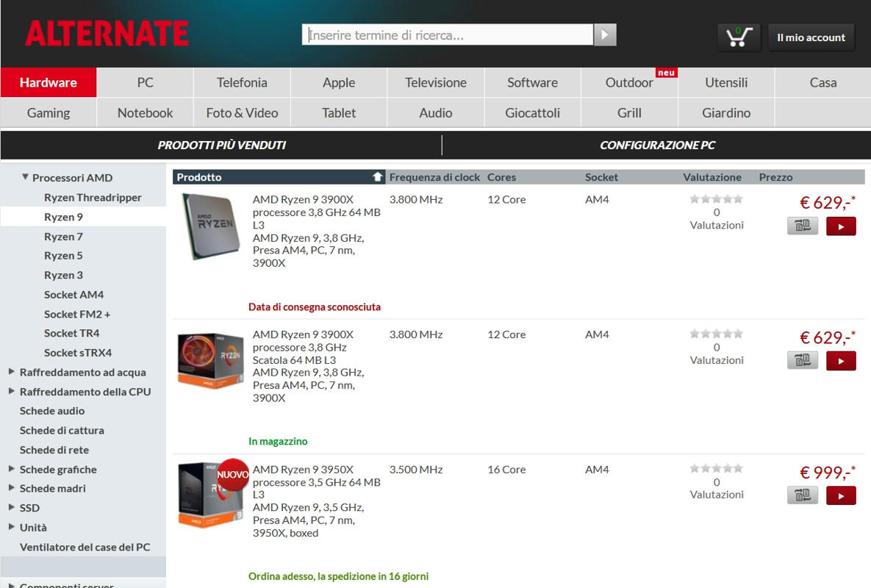The width and height of the screenshot is (871, 588).
Task: Expand the Schede grafiche category
Action: 12,469
